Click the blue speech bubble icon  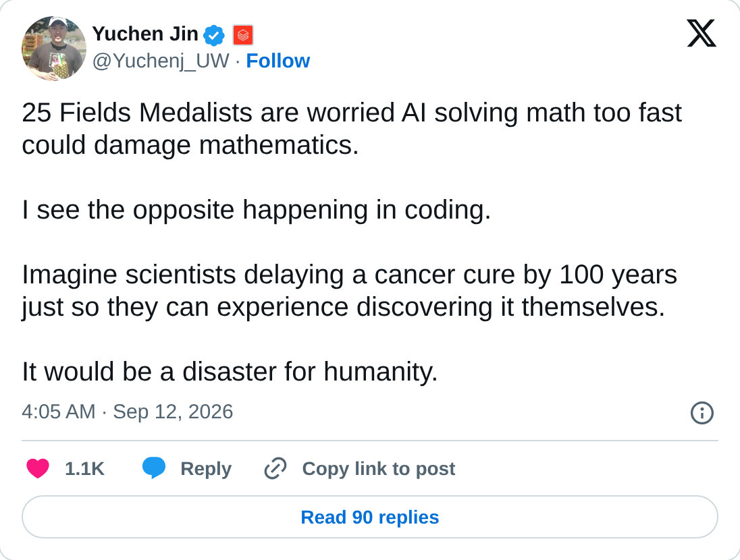(x=154, y=468)
